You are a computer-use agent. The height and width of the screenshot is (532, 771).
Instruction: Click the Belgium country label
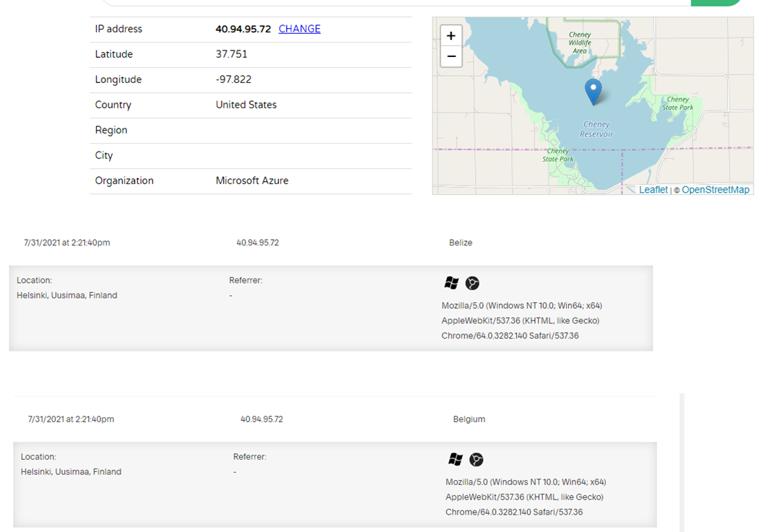(469, 419)
